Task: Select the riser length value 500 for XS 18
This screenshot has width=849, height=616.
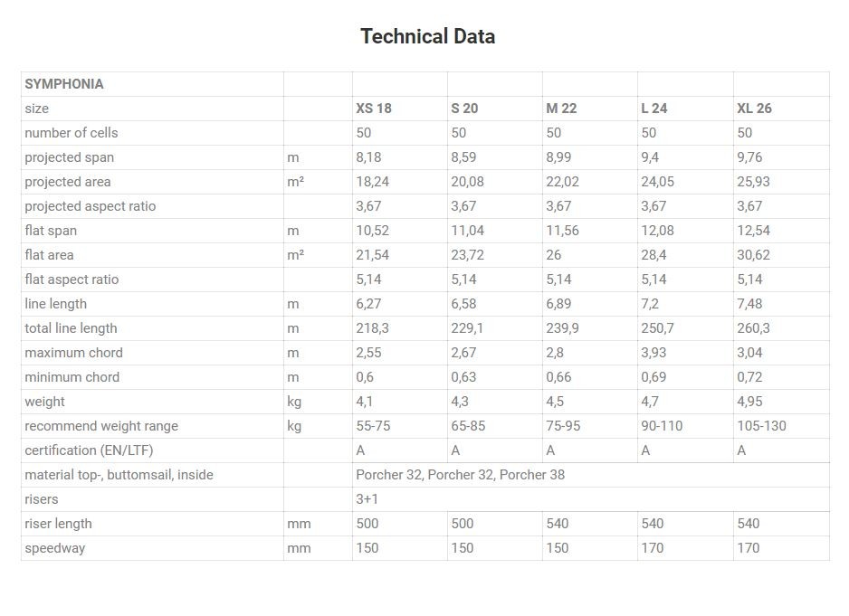Action: click(367, 524)
